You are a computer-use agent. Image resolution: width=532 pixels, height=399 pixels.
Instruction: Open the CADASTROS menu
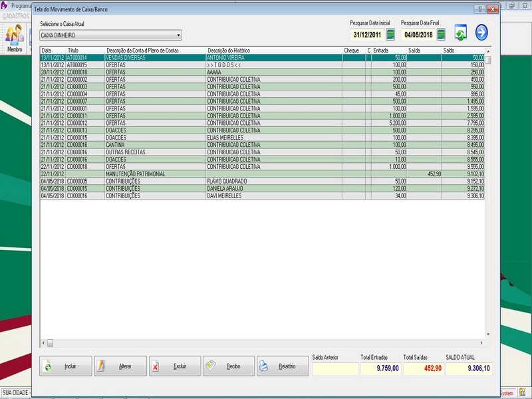coord(17,15)
